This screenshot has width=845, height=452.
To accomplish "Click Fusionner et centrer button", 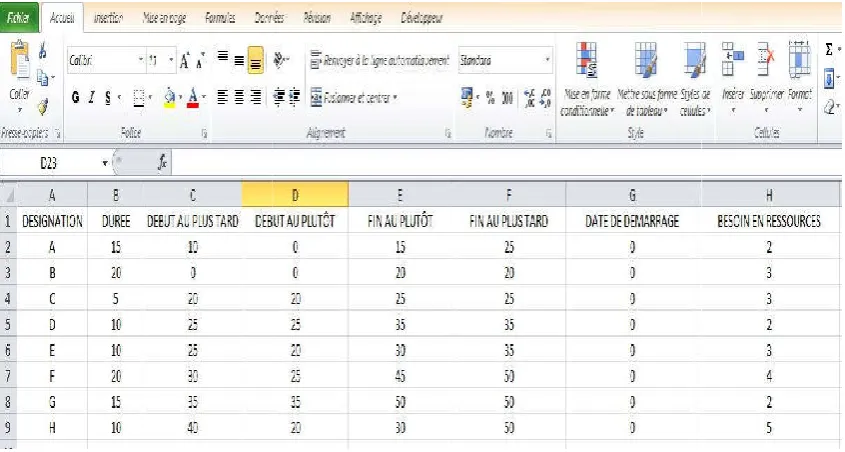I will pos(350,98).
